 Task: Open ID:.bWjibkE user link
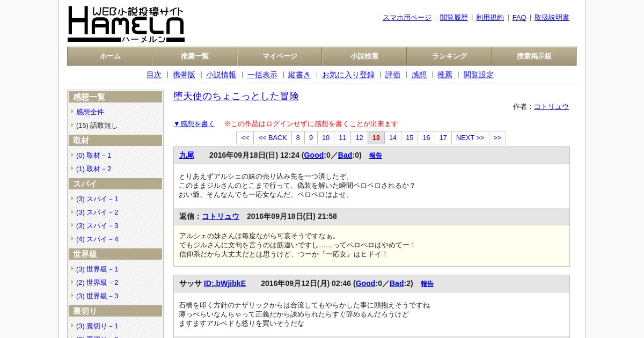[x=225, y=283]
